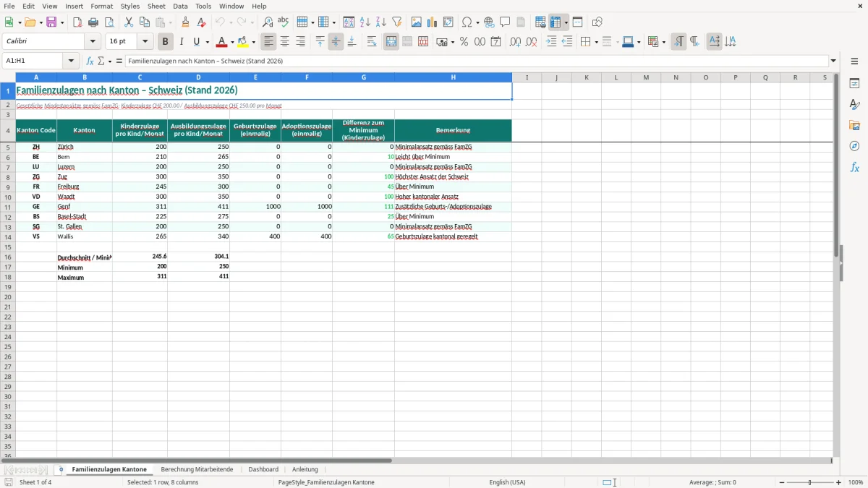Click the zoom in plus button
This screenshot has height=488, width=868.
pos(839,482)
